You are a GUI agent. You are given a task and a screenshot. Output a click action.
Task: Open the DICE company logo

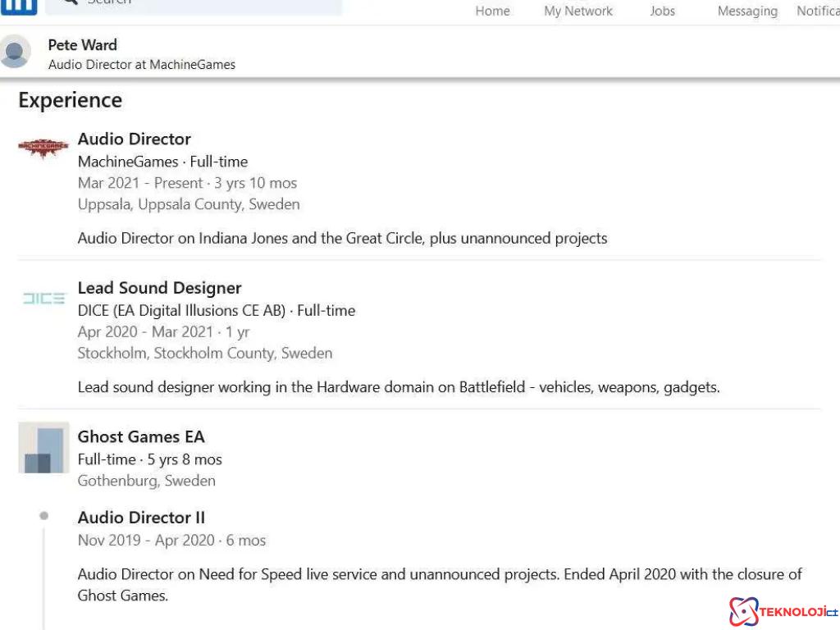click(43, 299)
